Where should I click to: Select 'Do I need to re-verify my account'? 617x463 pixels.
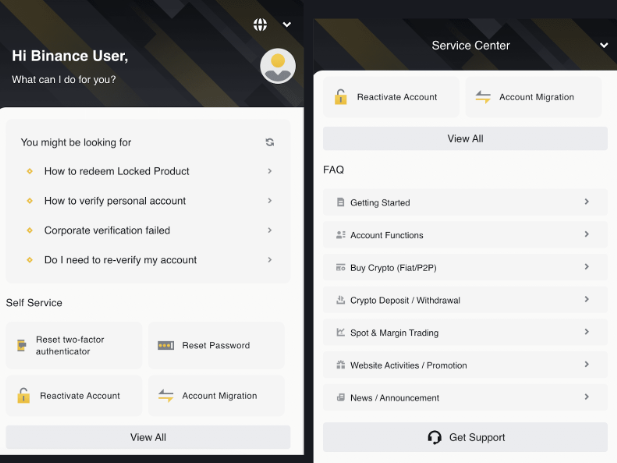tap(120, 260)
